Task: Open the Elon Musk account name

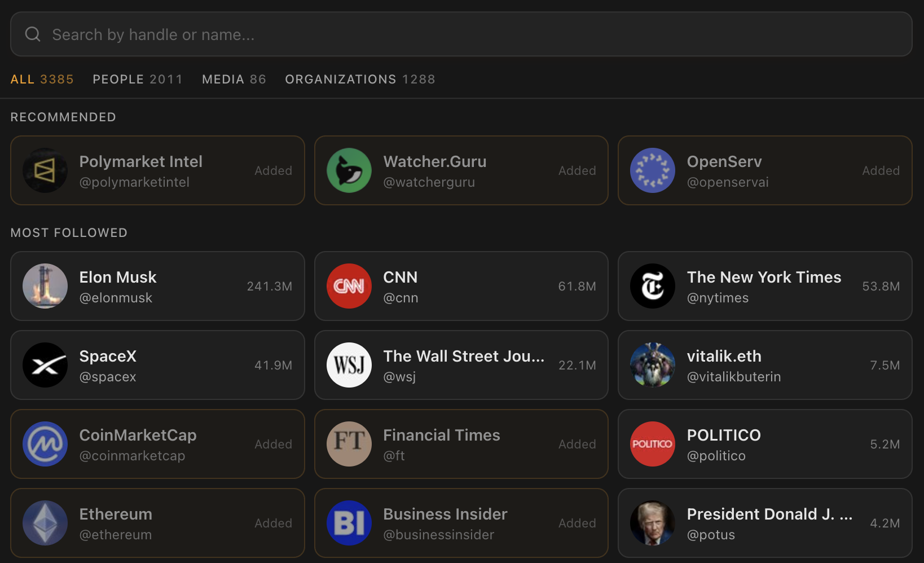Action: click(x=118, y=277)
